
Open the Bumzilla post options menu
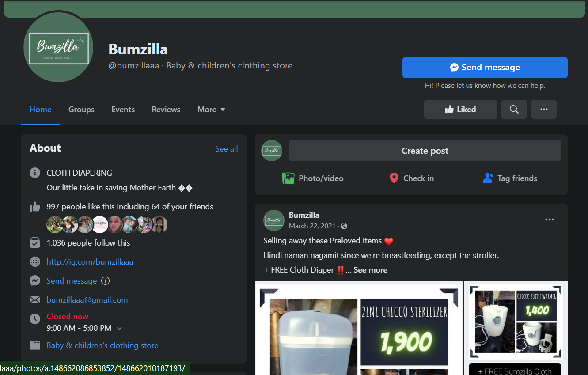550,220
